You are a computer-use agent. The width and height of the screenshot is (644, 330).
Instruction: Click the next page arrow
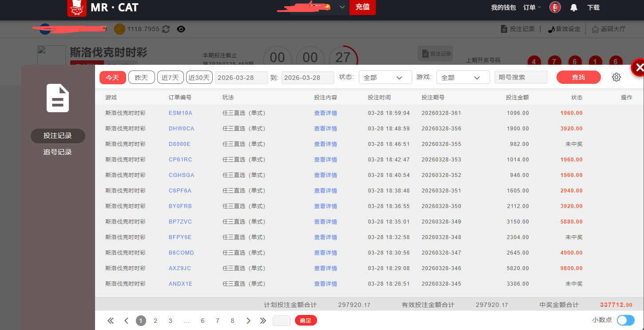click(248, 321)
